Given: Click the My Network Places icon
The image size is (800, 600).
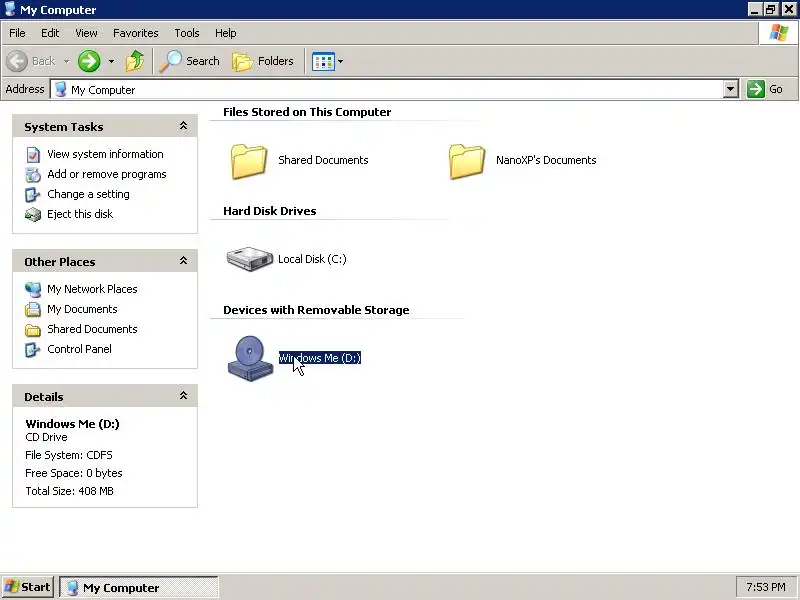Looking at the screenshot, I should pos(33,289).
